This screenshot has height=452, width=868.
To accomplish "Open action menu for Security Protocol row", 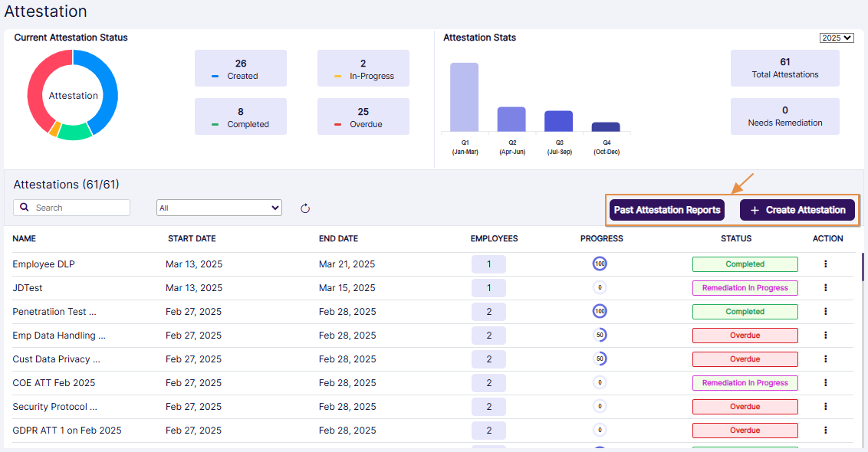I will pos(826,407).
